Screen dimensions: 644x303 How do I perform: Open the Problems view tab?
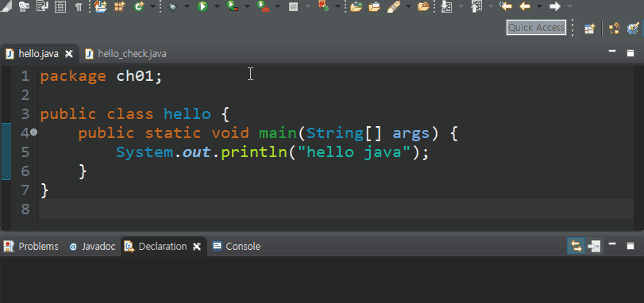point(31,247)
